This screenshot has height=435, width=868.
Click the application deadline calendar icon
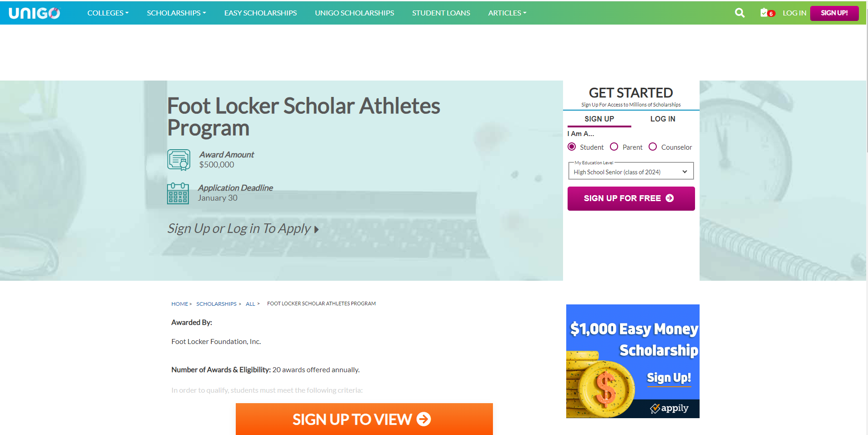[x=178, y=193]
